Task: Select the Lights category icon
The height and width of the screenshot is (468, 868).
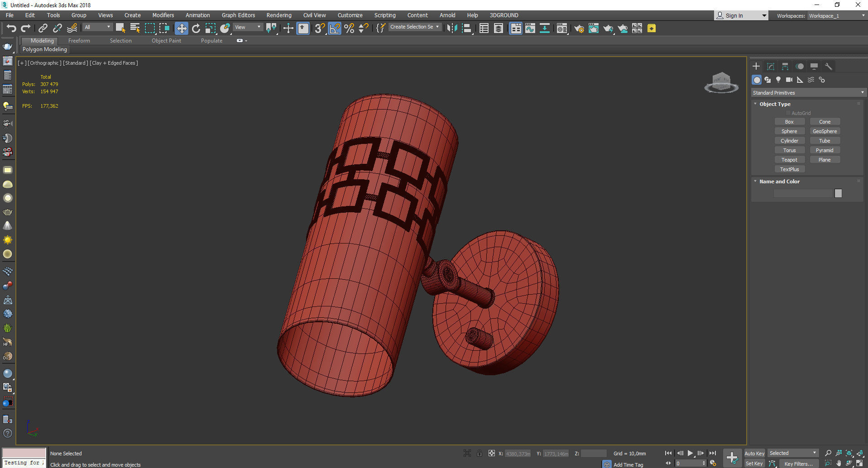Action: pos(778,80)
